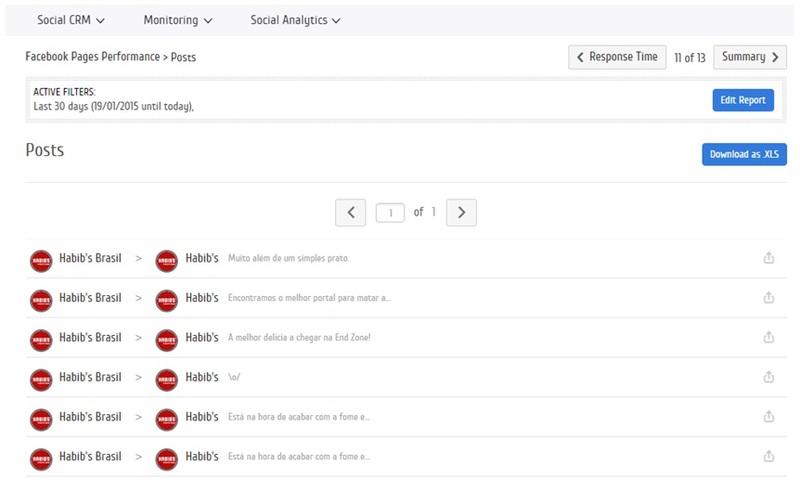The image size is (800, 491).
Task: Download posts as .XLS
Action: [743, 154]
